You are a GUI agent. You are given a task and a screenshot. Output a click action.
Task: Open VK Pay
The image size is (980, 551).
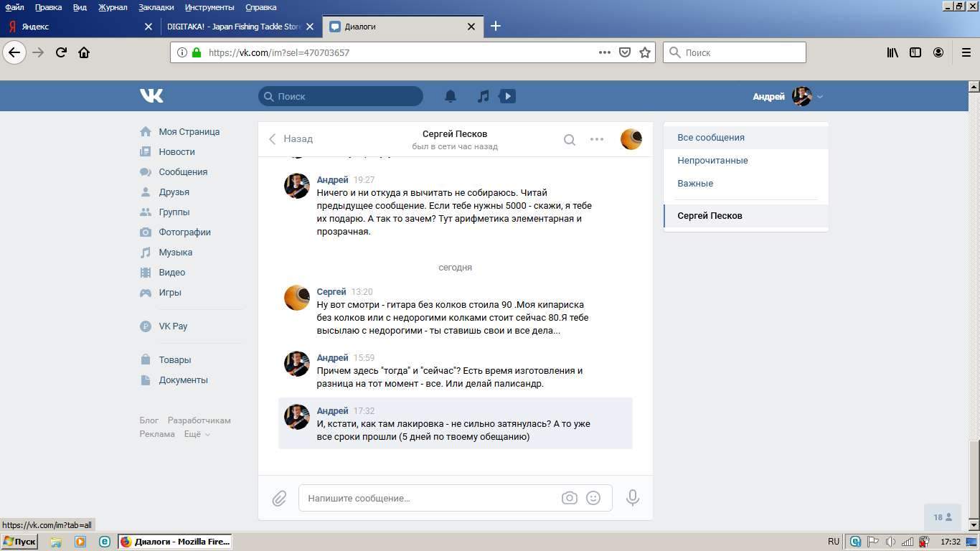coord(173,326)
